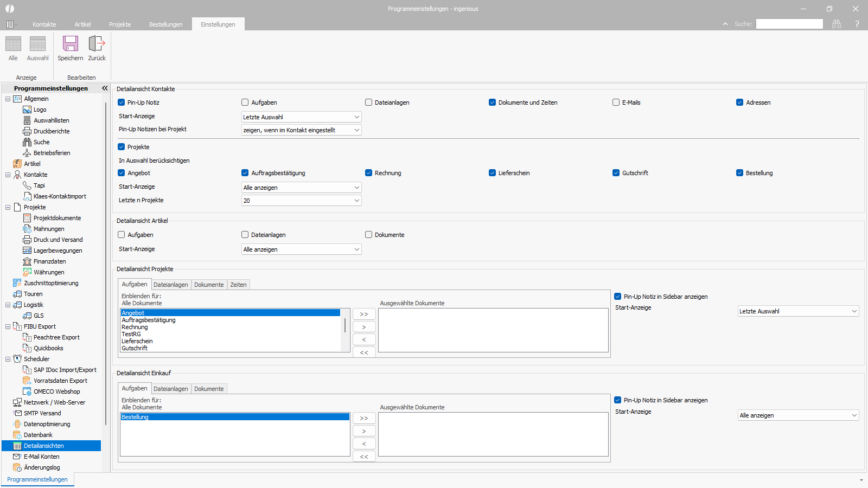Screen dimensions: 868x488
Task: Click the binoculars search icon in the title area
Action: point(837,24)
